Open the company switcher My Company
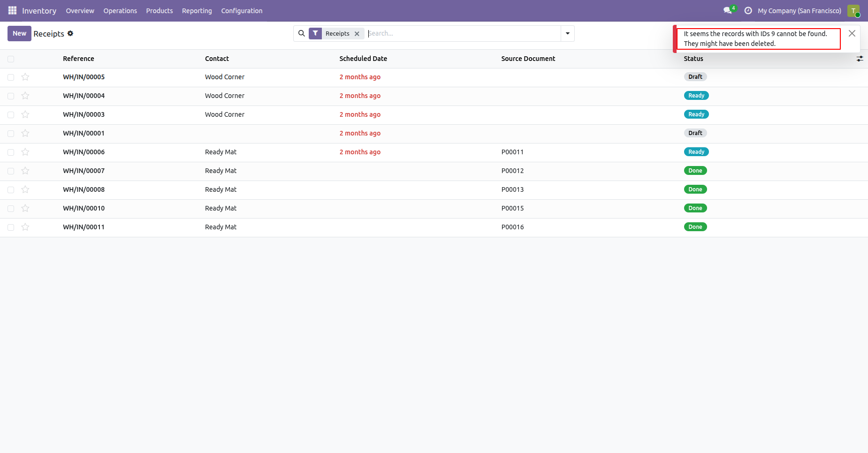 [799, 11]
